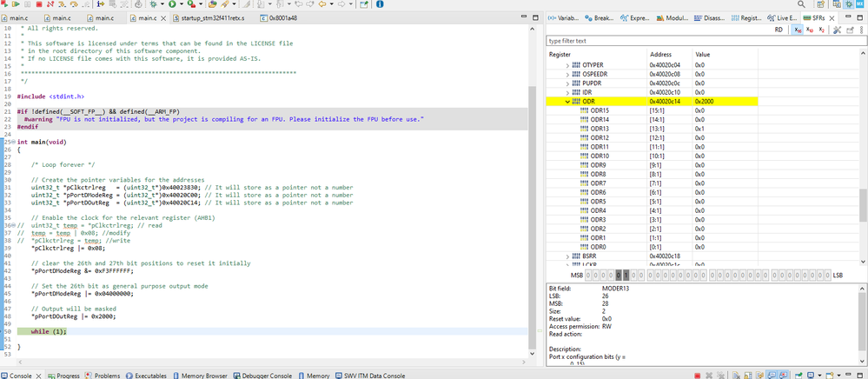The width and height of the screenshot is (868, 379).
Task: Expand the BSRR register node
Action: tap(567, 256)
